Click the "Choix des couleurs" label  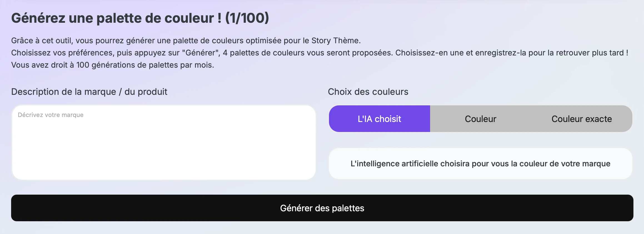[x=368, y=92]
